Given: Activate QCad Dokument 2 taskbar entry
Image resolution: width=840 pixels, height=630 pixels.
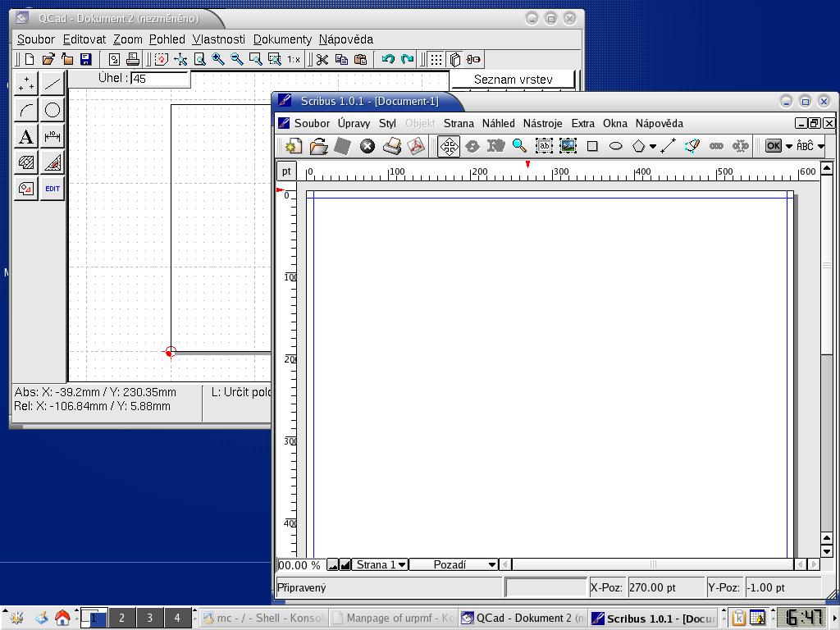Looking at the screenshot, I should 523,619.
